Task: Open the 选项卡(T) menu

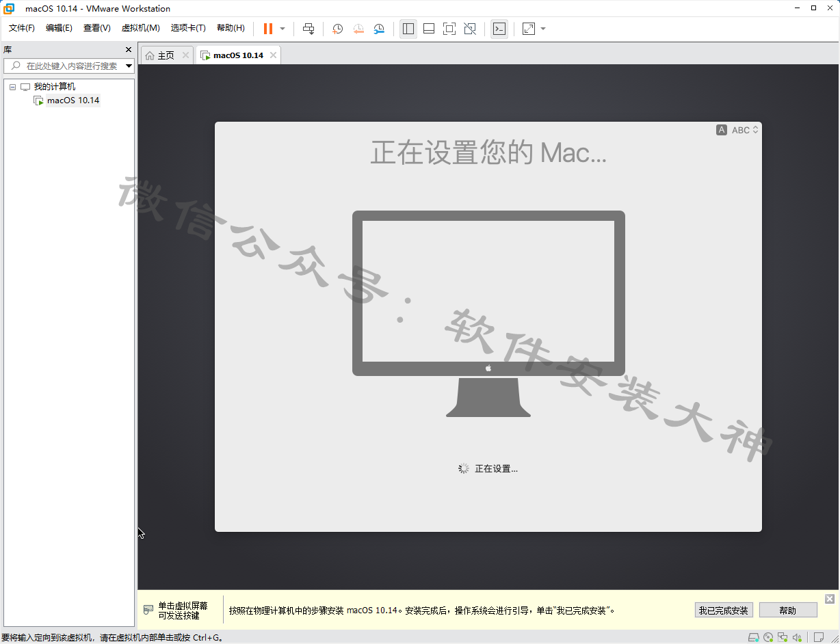Action: coord(188,28)
